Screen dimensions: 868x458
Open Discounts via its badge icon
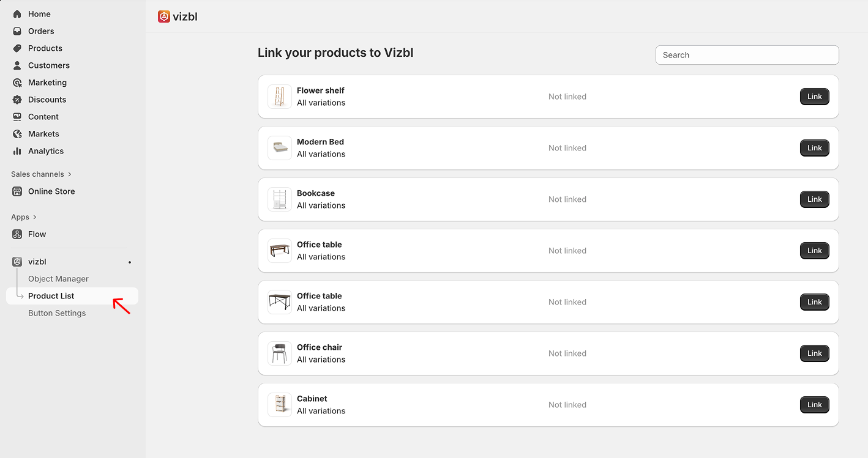(17, 100)
